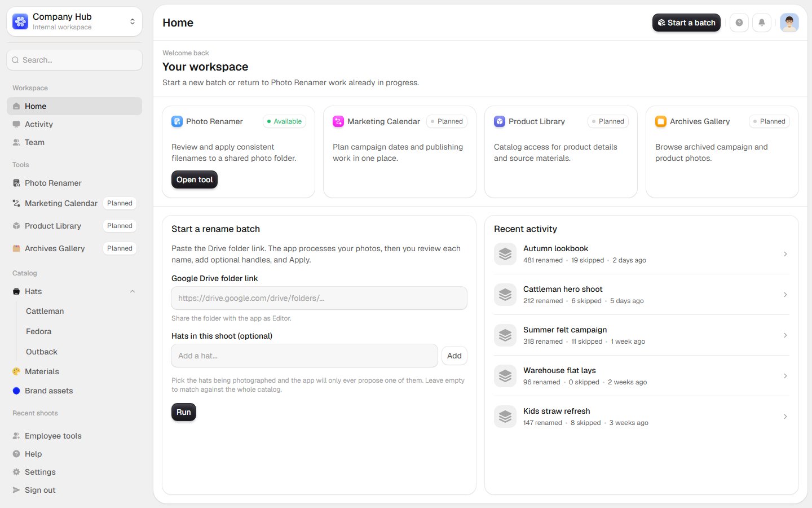The width and height of the screenshot is (812, 508).
Task: Click the Product Library card icon
Action: tap(500, 121)
